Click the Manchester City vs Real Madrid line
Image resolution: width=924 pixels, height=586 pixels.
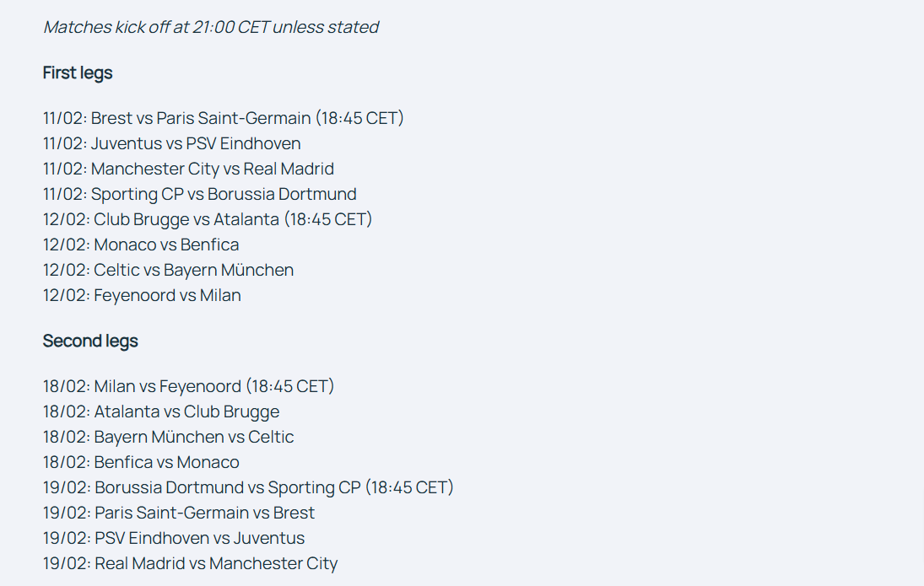188,169
